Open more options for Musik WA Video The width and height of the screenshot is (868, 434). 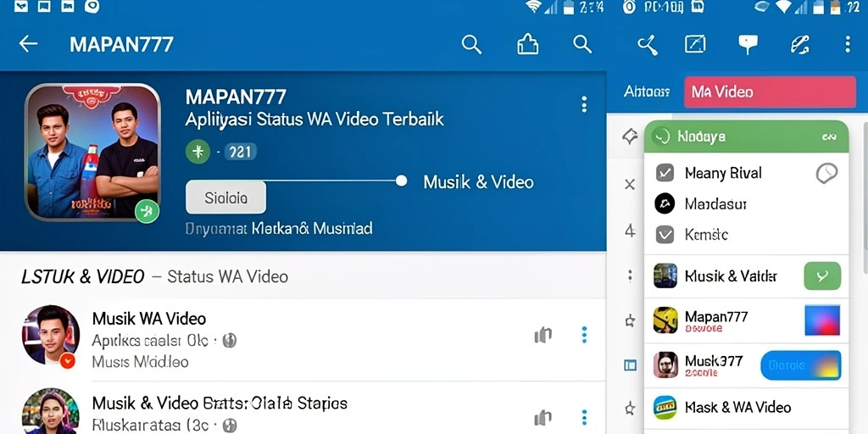pos(584,335)
